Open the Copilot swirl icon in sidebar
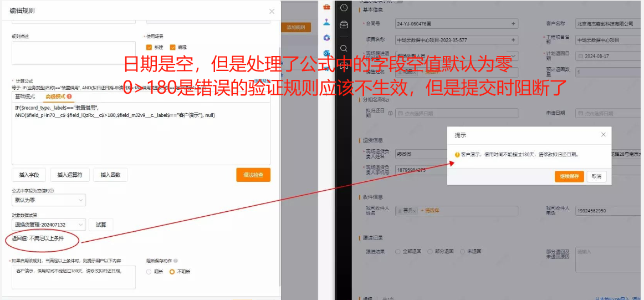The width and height of the screenshot is (644, 300). coord(326,37)
